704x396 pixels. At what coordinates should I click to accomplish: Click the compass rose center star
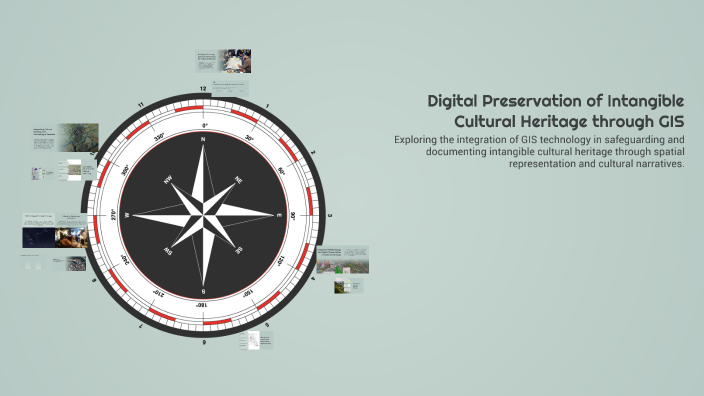pyautogui.click(x=203, y=216)
